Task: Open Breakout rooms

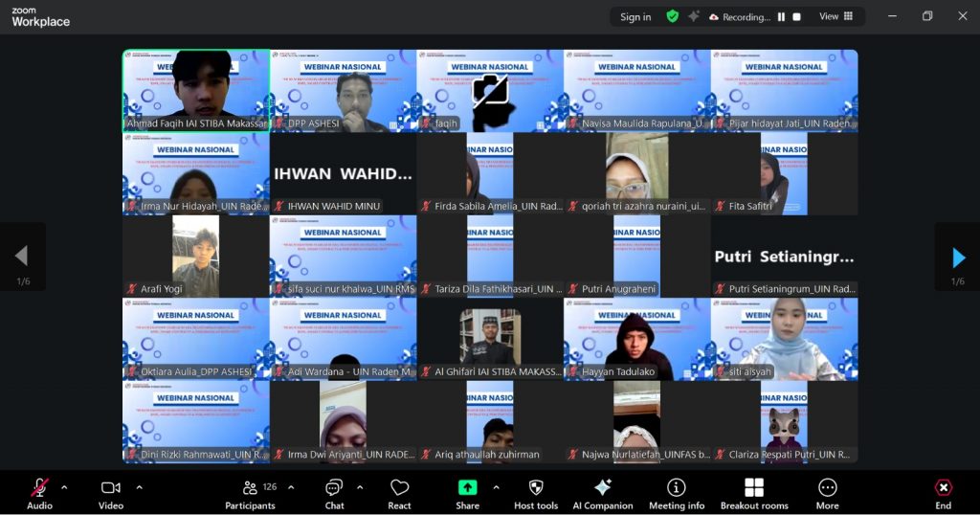Action: coord(754,492)
